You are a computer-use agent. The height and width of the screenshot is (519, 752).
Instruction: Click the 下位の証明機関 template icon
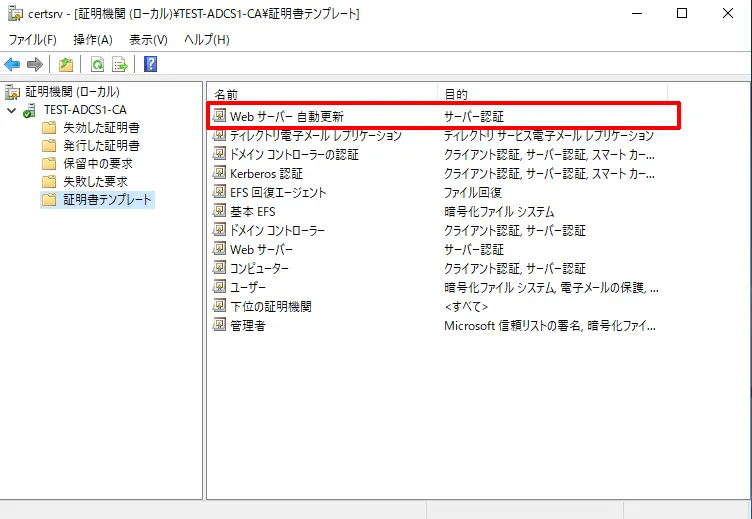coord(219,306)
